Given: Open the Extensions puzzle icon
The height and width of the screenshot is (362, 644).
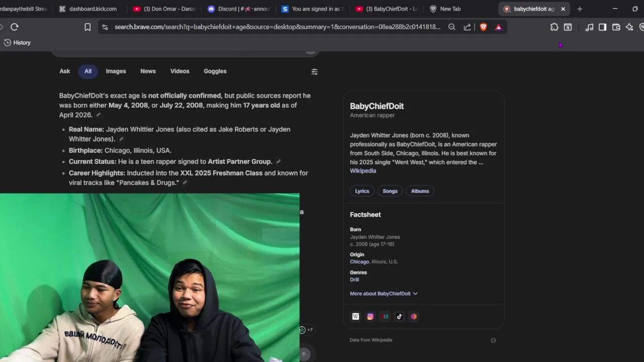Looking at the screenshot, I should coord(554,27).
